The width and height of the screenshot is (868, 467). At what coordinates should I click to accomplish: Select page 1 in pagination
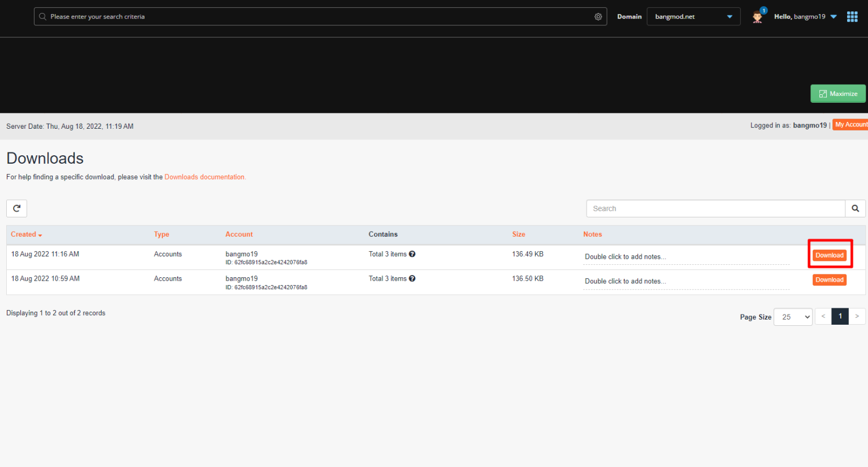click(840, 316)
